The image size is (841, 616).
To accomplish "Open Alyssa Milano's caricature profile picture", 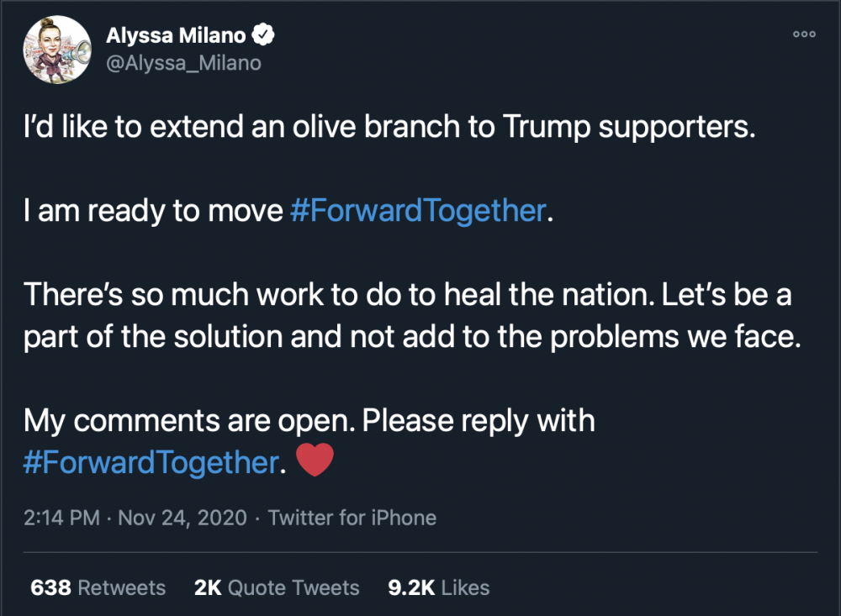I will tap(57, 50).
